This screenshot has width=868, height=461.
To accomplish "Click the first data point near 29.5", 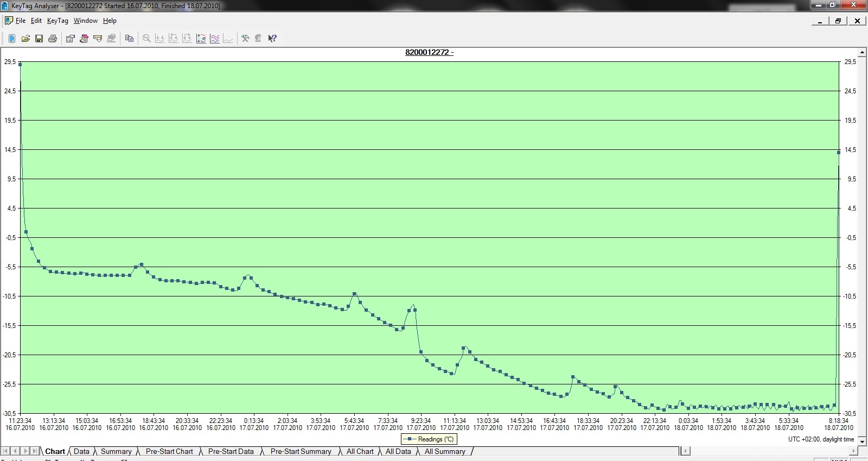I will [20, 65].
